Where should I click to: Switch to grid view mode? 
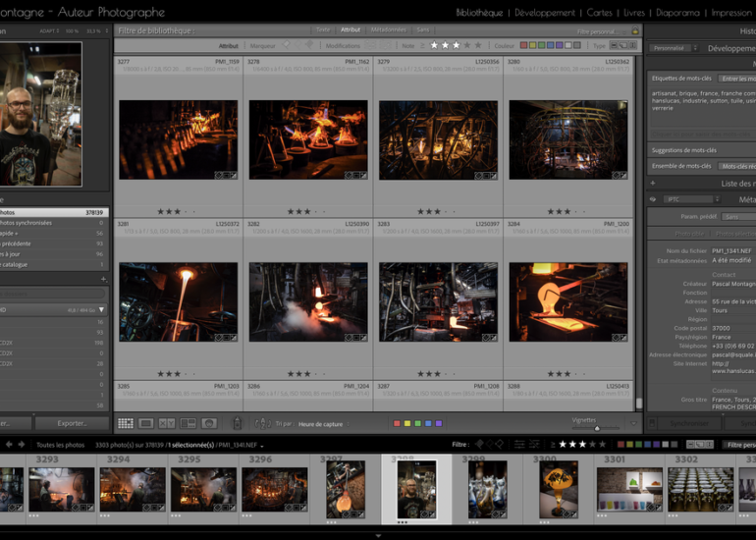click(126, 423)
